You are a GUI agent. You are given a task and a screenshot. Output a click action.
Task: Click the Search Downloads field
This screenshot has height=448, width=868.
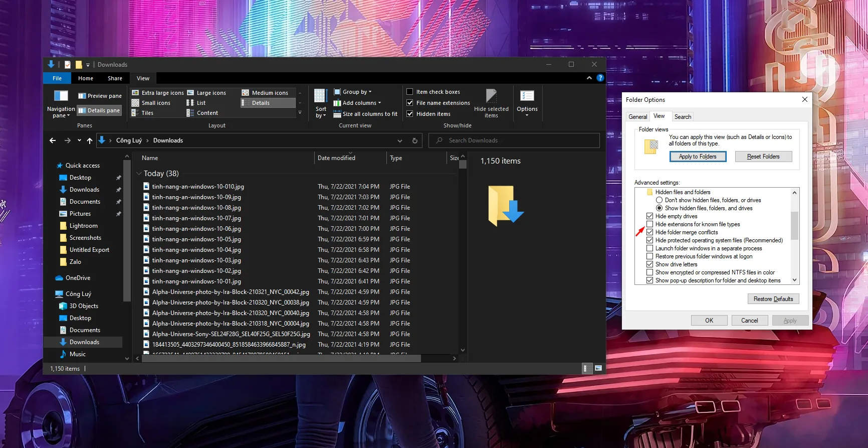click(x=514, y=140)
